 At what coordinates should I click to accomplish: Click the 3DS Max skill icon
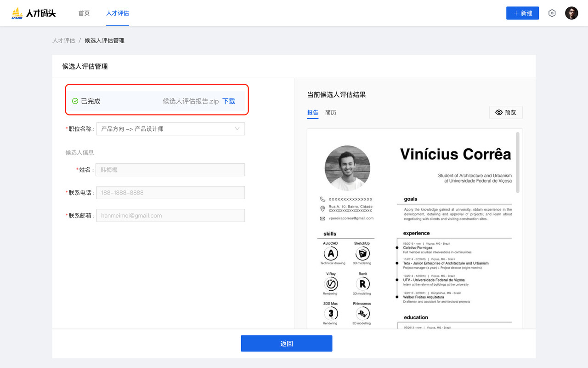coord(330,314)
